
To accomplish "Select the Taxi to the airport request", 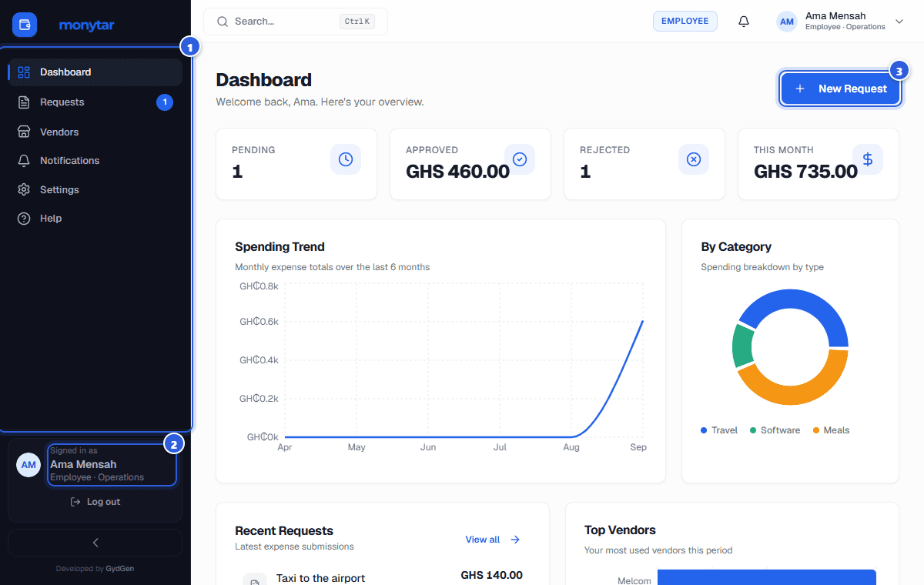I will pyautogui.click(x=383, y=577).
